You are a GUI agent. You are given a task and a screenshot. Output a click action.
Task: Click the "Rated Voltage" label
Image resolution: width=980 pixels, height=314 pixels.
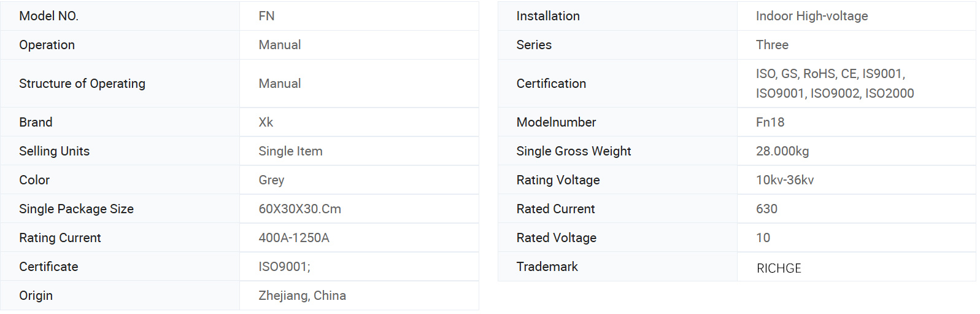556,238
